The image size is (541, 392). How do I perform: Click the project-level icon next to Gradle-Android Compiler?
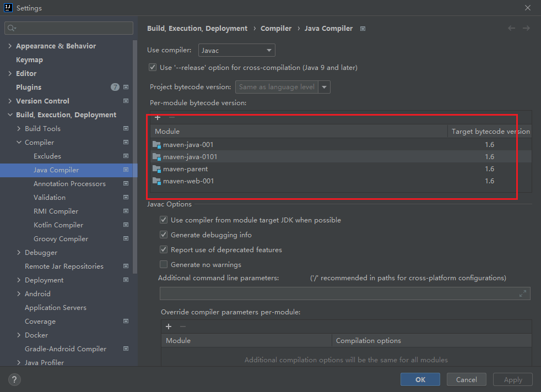(x=126, y=349)
